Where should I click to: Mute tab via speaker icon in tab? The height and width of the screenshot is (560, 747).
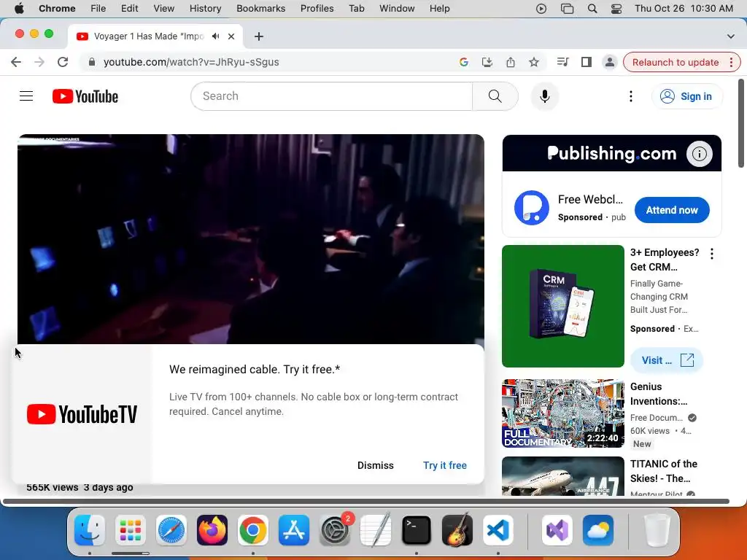215,36
